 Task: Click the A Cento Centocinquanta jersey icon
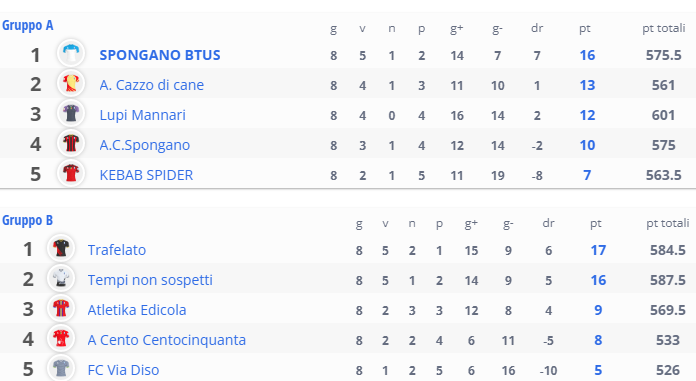[61, 338]
